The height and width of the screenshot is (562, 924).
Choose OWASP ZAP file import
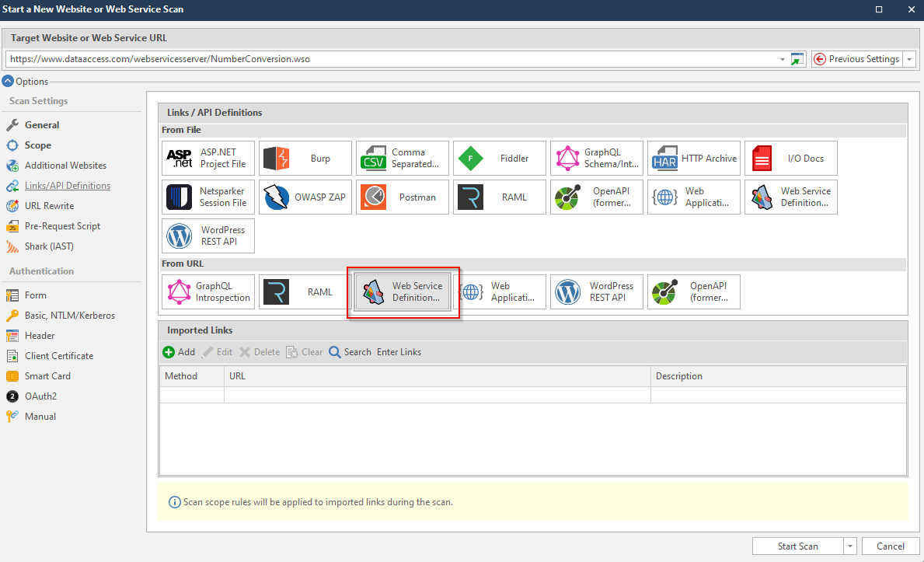[305, 197]
